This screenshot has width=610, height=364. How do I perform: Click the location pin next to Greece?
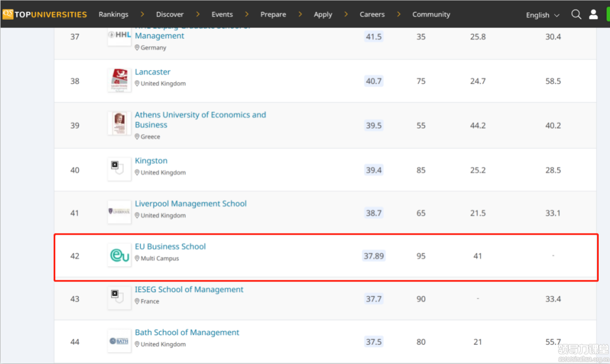[137, 137]
